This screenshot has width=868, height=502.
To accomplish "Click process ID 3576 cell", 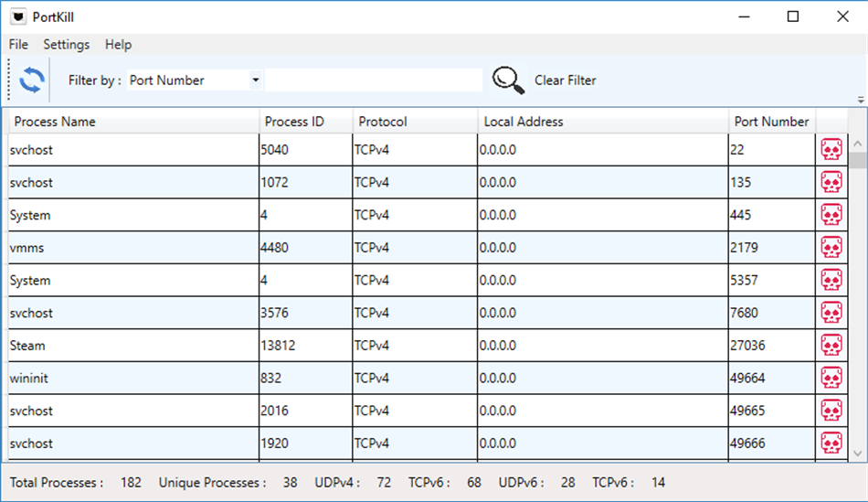I will tap(305, 313).
